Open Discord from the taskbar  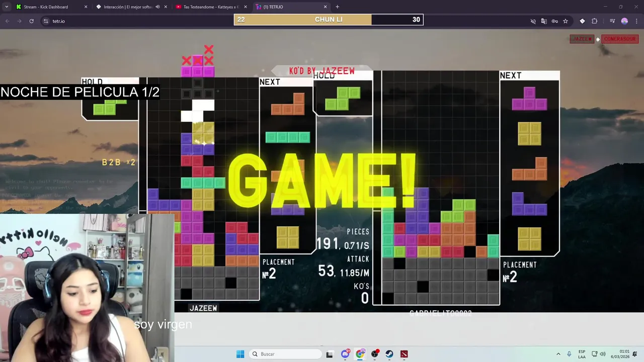345,354
